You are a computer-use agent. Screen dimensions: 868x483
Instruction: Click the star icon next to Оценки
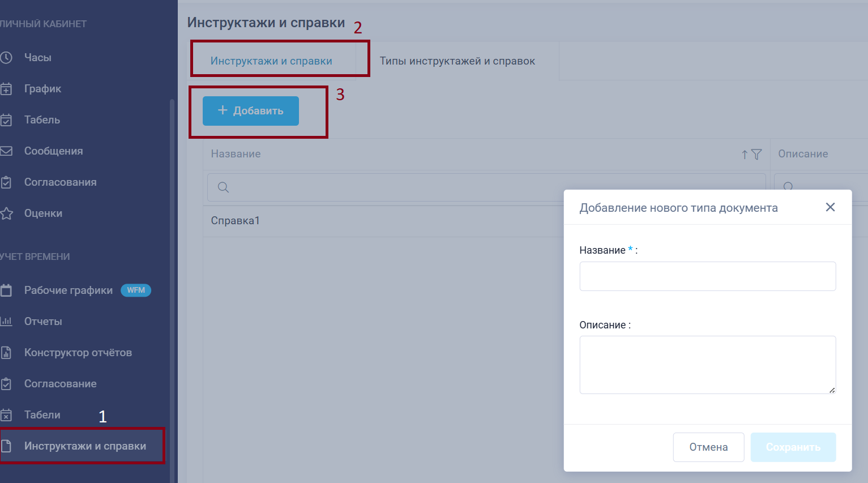[x=6, y=213]
